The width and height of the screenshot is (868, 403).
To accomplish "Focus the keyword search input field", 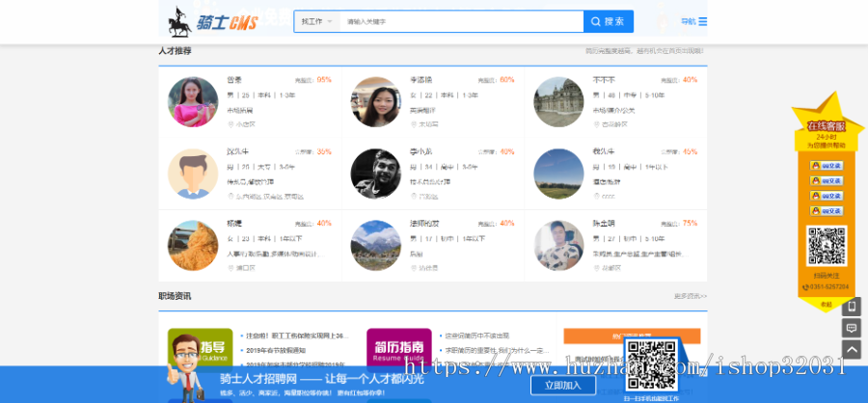I will 461,21.
